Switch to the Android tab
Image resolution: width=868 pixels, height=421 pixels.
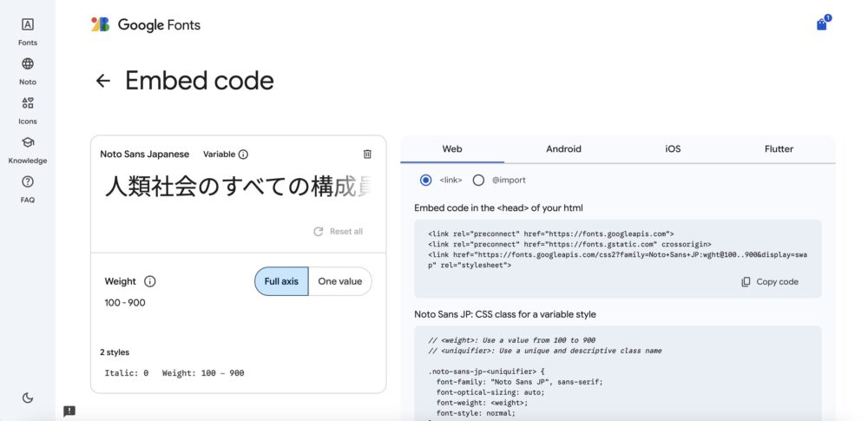pyautogui.click(x=563, y=149)
